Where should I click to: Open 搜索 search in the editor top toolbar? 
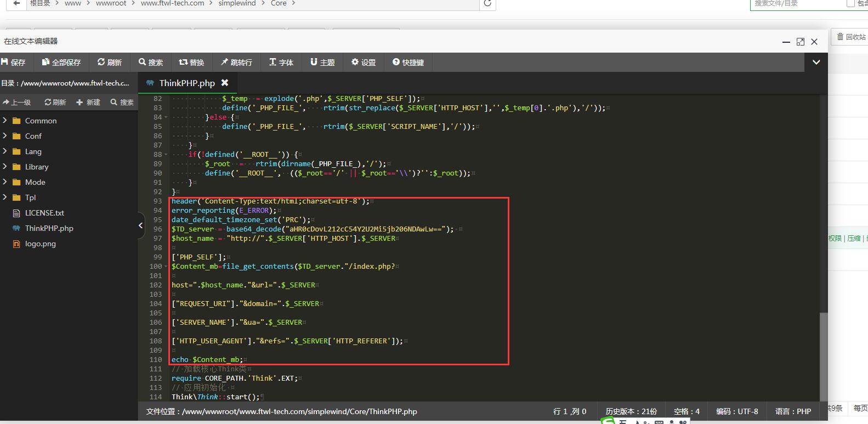tap(151, 63)
